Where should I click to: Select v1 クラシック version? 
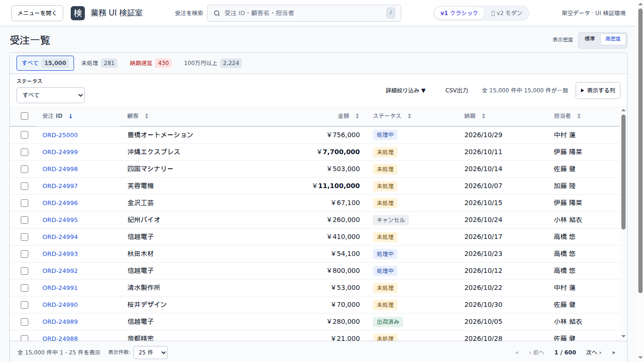[459, 13]
